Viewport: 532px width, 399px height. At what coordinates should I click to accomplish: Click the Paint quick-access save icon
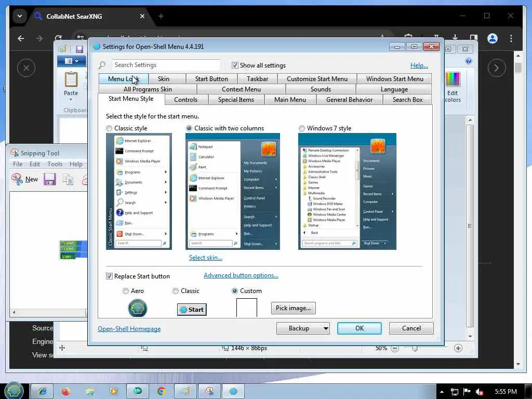[79, 49]
